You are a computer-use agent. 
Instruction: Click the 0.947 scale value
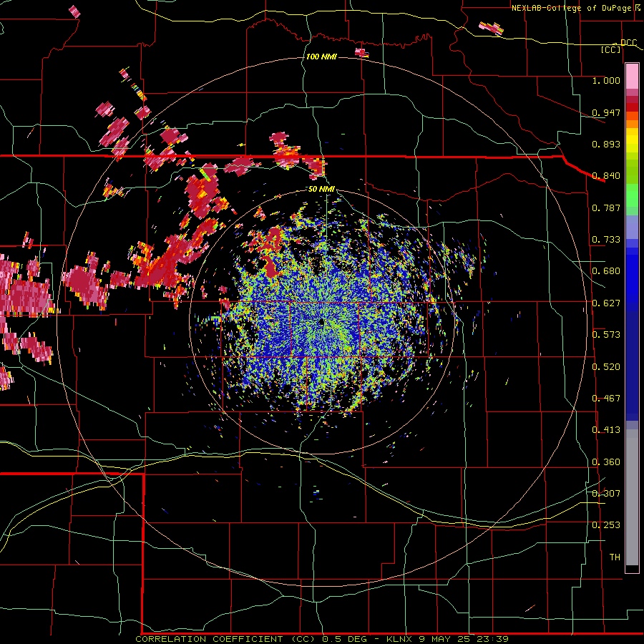pos(606,112)
